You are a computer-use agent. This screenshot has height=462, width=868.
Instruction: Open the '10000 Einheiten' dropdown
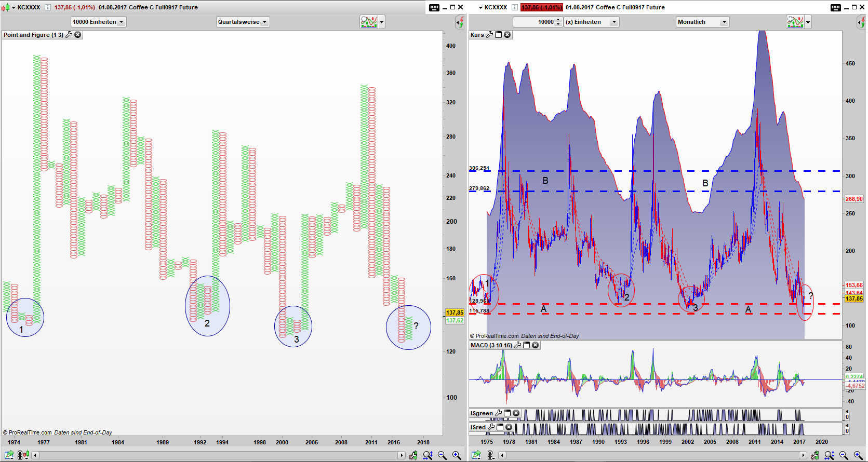coord(98,22)
